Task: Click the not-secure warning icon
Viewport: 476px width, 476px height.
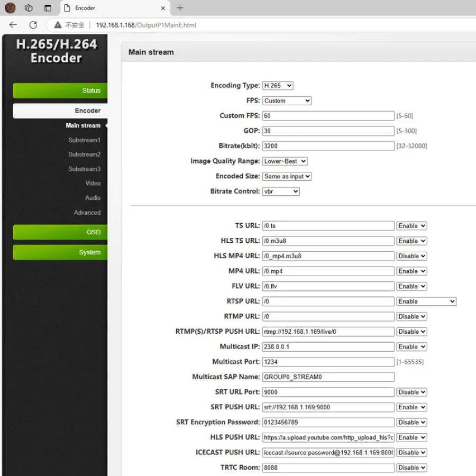Action: point(58,25)
